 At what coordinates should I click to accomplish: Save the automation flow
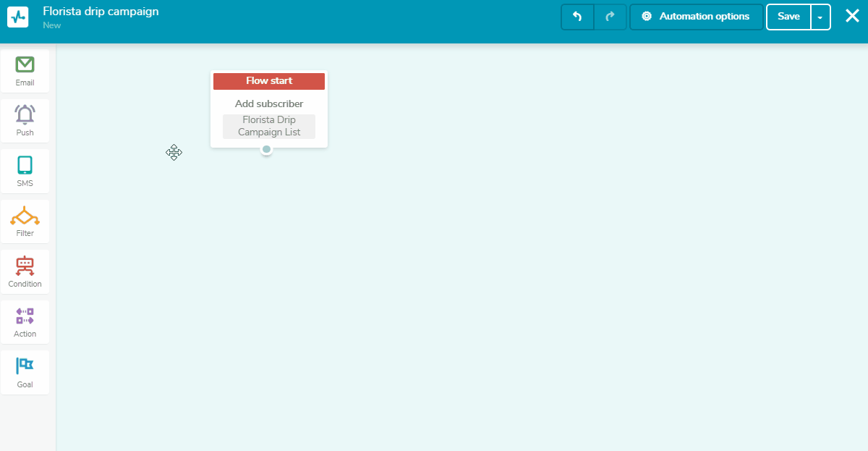(x=788, y=17)
